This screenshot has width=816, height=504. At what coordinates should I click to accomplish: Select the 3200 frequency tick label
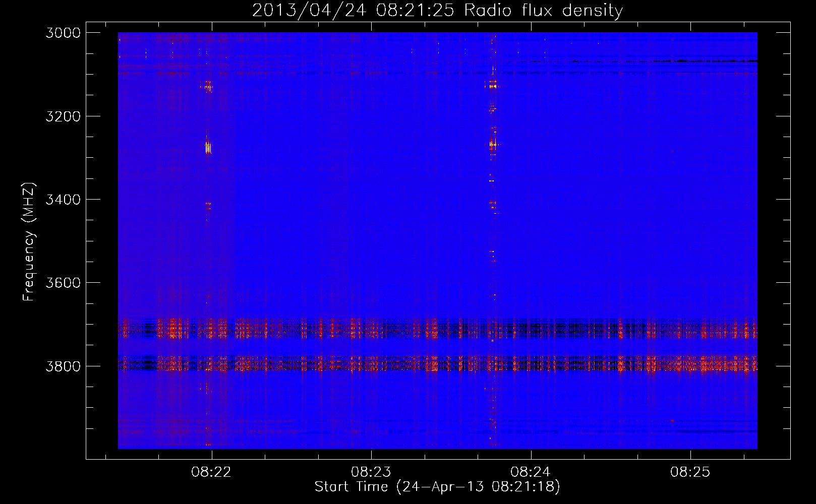tap(63, 116)
